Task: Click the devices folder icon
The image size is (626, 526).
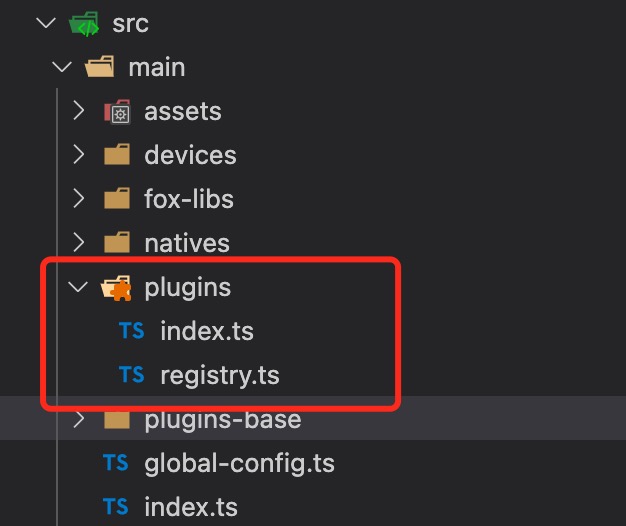Action: coord(117,155)
